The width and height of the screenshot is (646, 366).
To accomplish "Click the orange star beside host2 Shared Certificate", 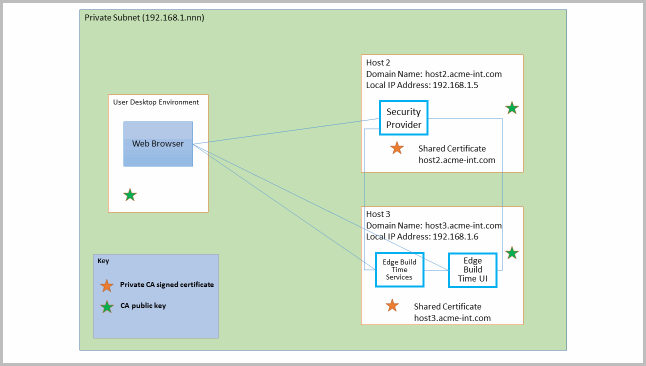I will [397, 148].
